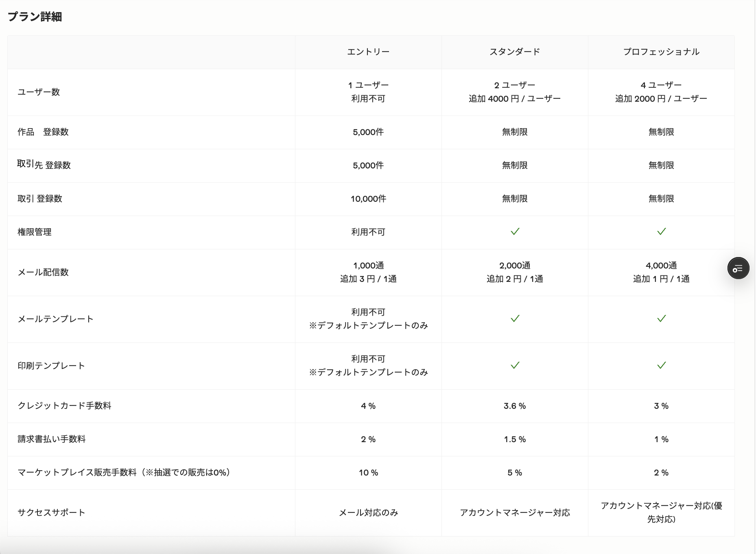Click the サクセスサポート row label

(51, 513)
